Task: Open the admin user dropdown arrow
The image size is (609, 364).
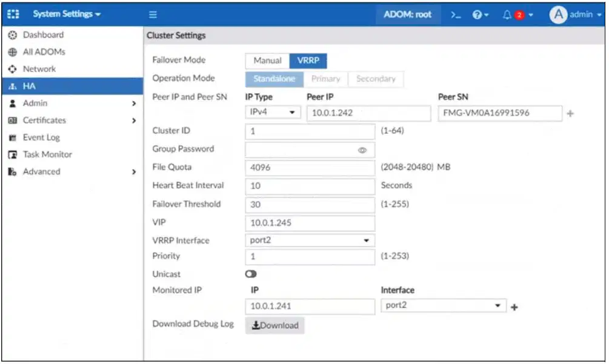Action: [x=599, y=15]
